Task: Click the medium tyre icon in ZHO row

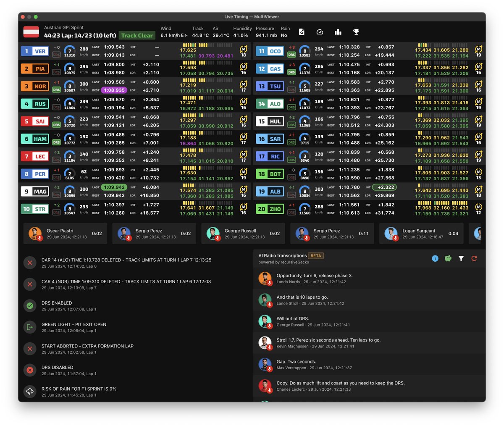Action: pos(478,207)
